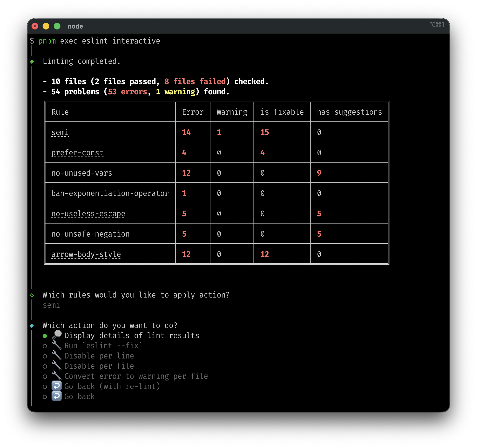Image resolution: width=477 pixels, height=448 pixels.
Task: Click error count 12 in no-unused-vars row
Action: pos(186,173)
